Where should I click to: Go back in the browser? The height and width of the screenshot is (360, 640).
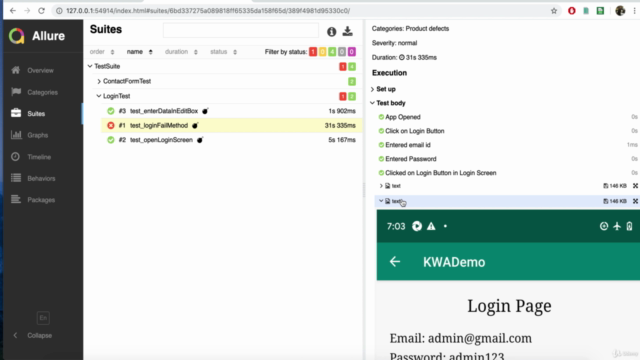click(x=13, y=11)
